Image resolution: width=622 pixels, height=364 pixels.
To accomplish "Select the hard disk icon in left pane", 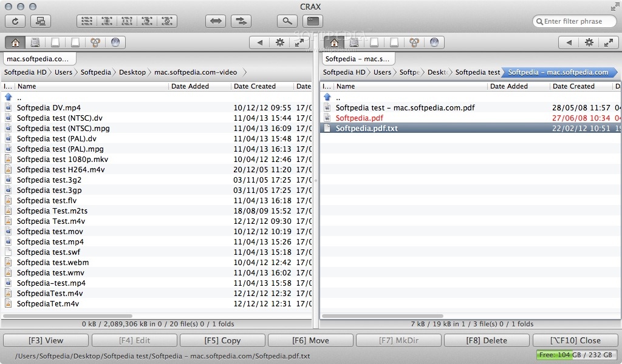I will tap(35, 42).
